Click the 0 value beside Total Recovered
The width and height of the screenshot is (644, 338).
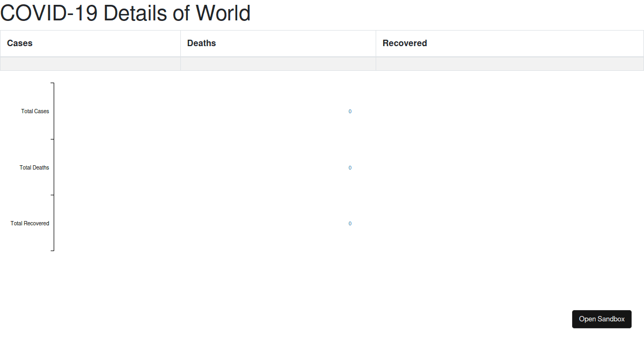350,224
